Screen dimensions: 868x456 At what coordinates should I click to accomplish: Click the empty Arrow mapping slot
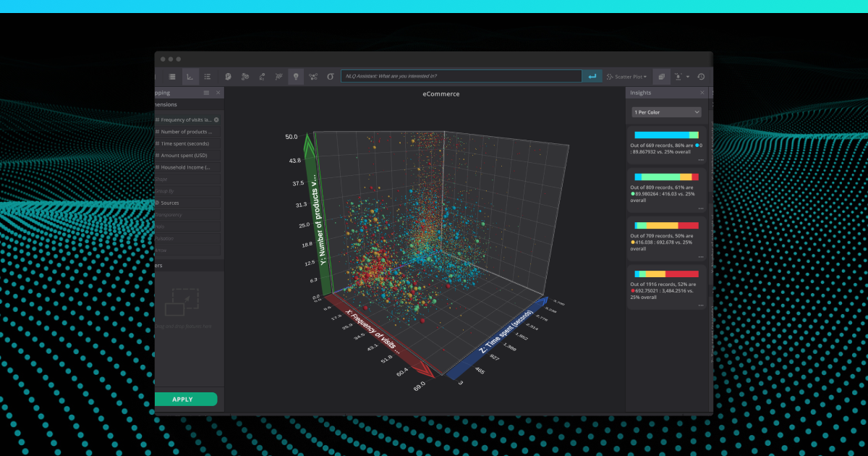tap(187, 250)
